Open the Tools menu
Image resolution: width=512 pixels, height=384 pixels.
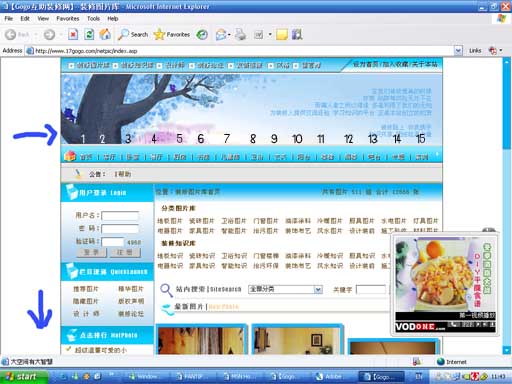click(93, 19)
